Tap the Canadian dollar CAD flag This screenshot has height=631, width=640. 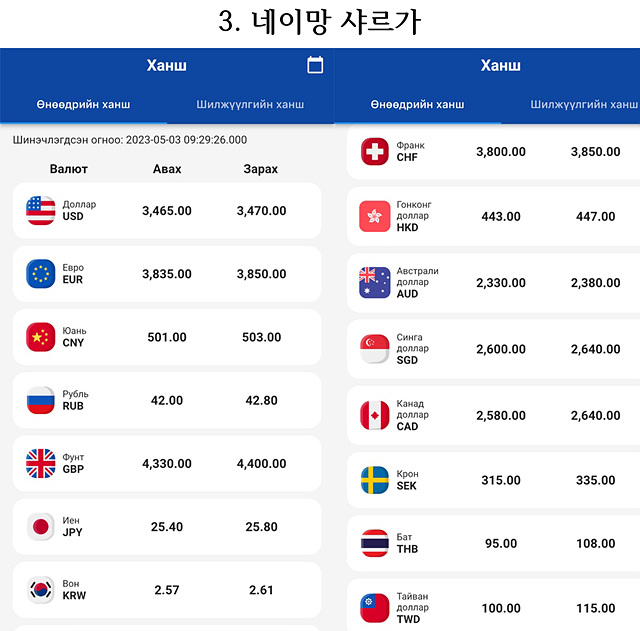point(374,415)
